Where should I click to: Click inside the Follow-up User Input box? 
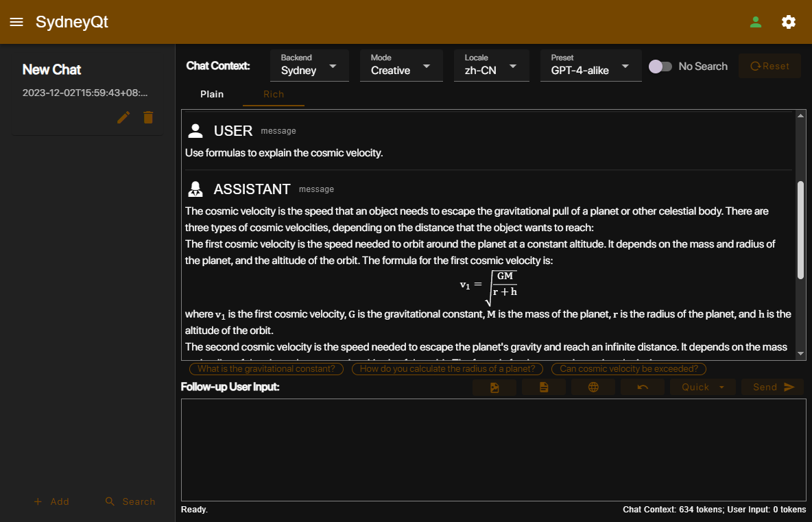(493, 449)
